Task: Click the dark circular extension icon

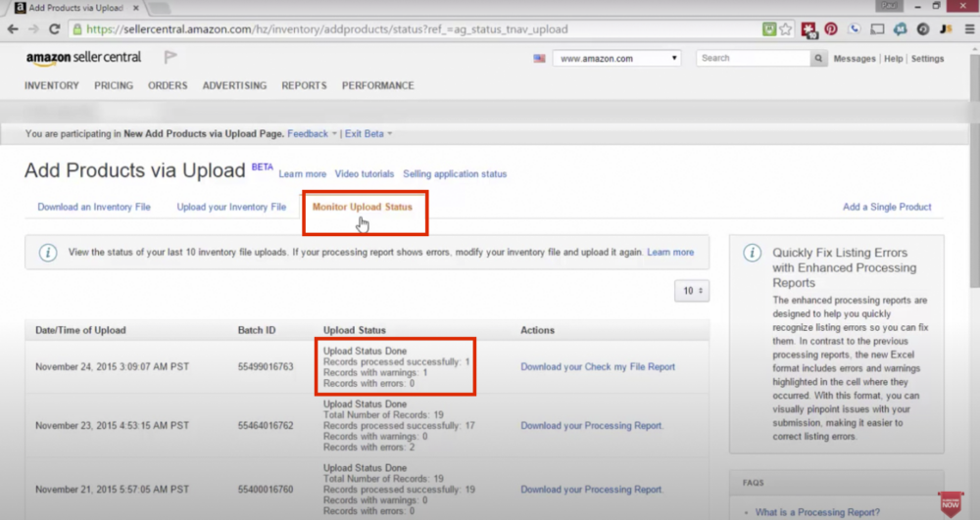Action: tap(923, 29)
